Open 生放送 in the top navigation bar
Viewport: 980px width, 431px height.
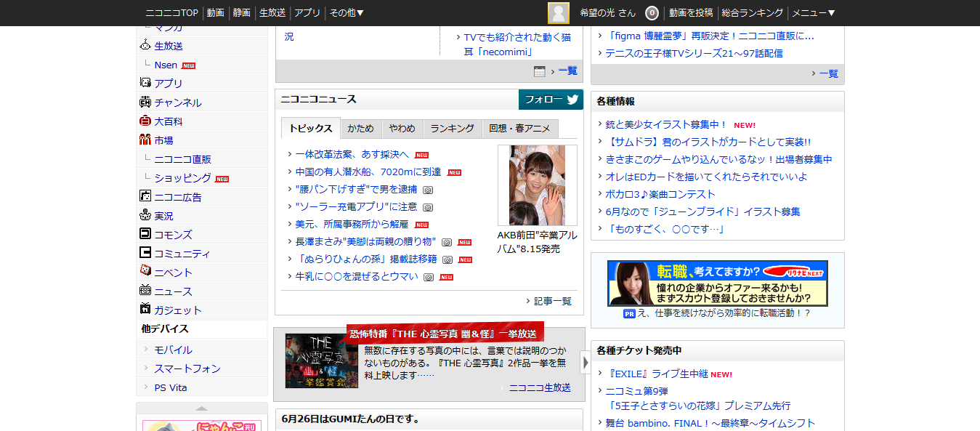pos(272,13)
